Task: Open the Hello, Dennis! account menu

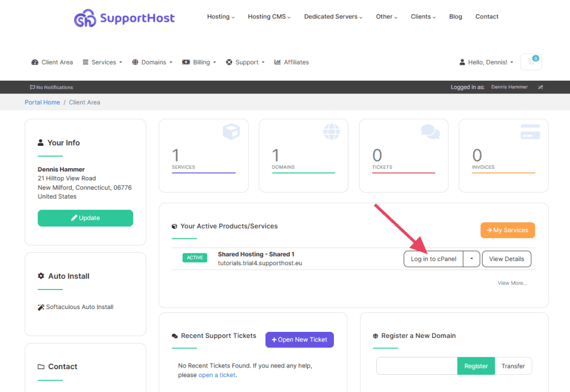Action: click(x=486, y=62)
